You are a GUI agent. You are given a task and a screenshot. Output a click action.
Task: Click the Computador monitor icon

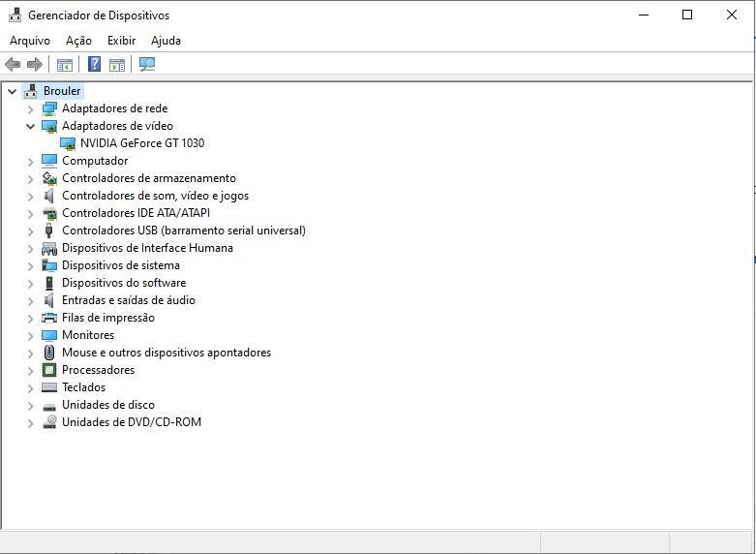pyautogui.click(x=49, y=161)
